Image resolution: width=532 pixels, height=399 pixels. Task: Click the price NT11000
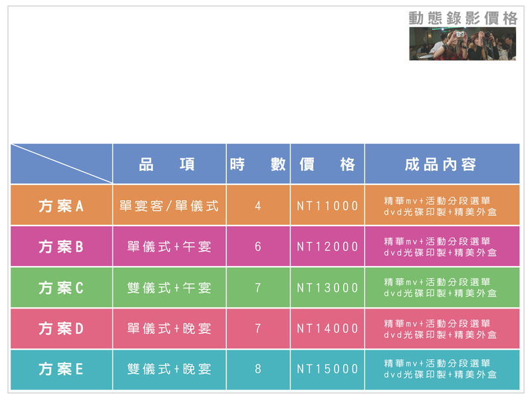327,205
